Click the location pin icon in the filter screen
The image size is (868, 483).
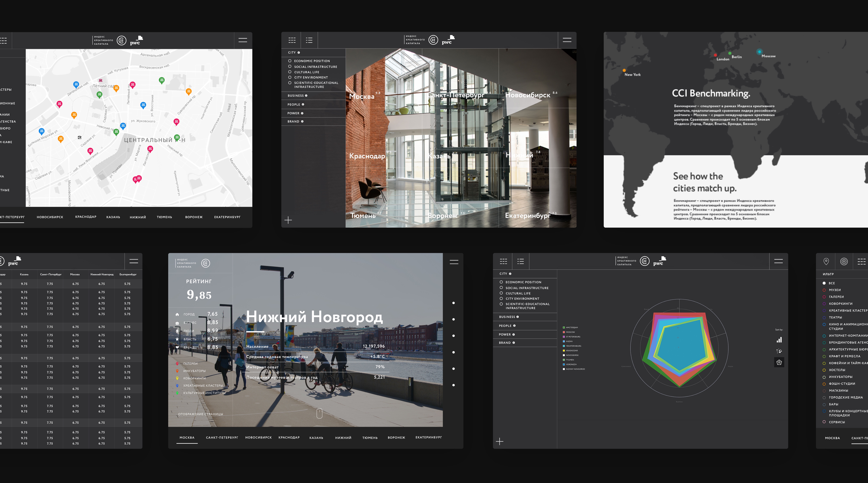(826, 261)
